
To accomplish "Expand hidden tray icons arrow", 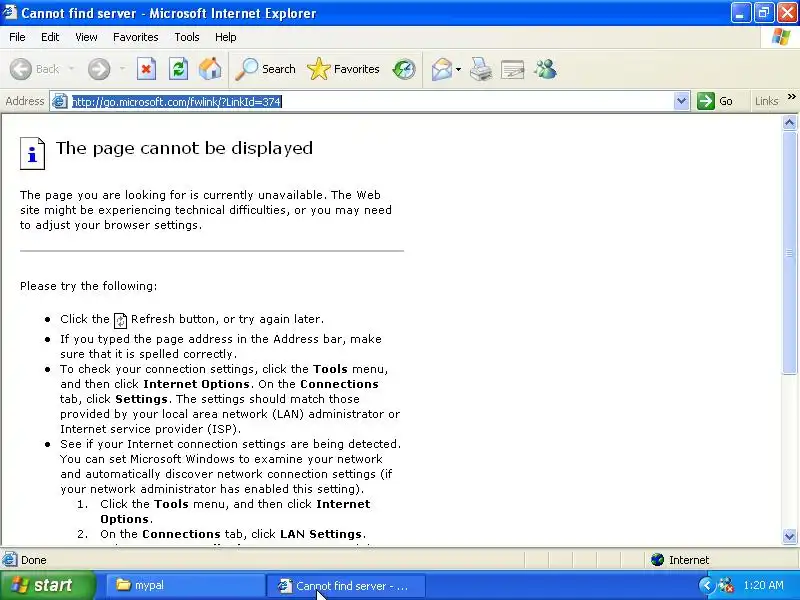I will tap(707, 585).
